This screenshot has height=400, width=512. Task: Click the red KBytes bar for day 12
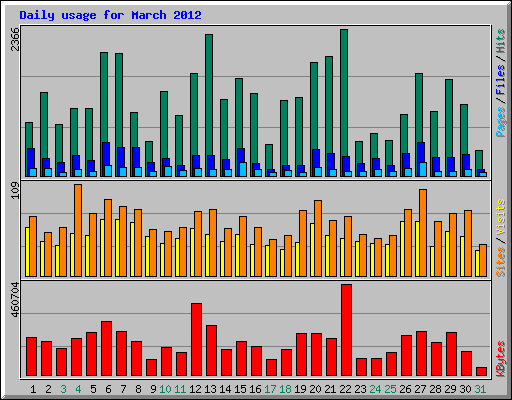coord(196,340)
